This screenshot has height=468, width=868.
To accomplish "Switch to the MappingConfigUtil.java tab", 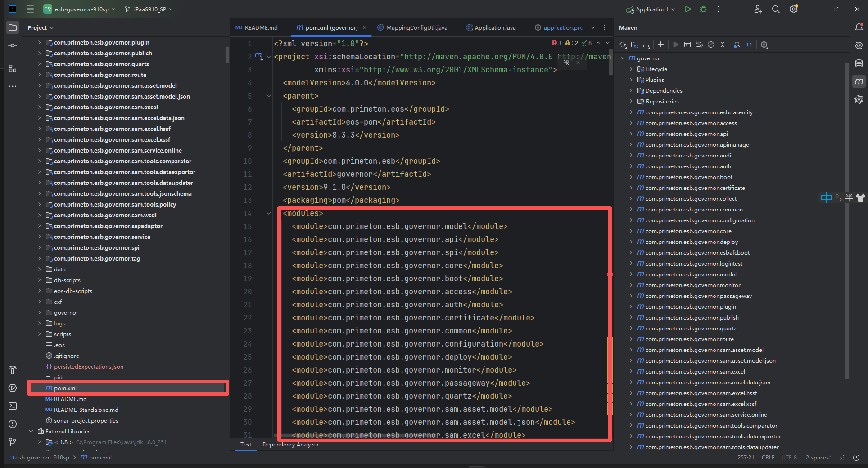I will coord(416,28).
